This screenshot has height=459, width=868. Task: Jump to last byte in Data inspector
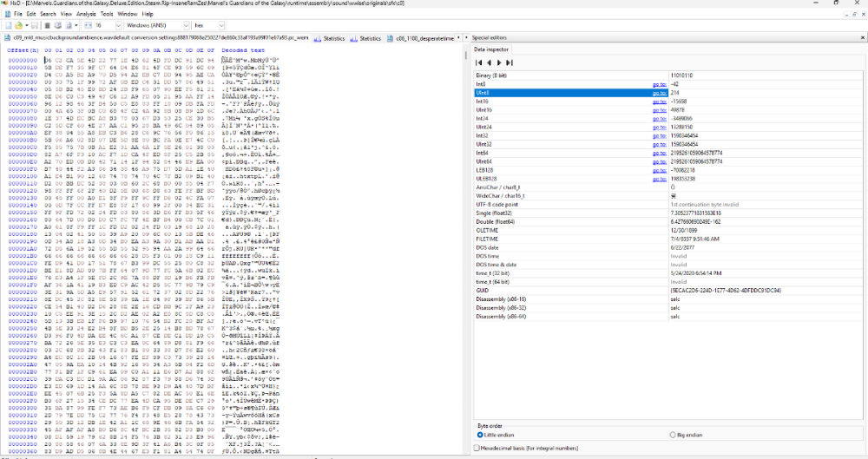tap(510, 62)
